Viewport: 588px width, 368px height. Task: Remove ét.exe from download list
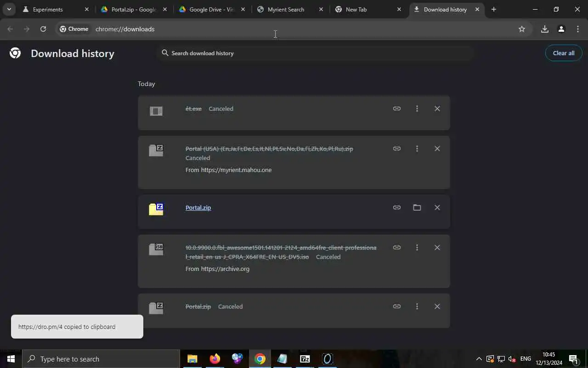437,109
